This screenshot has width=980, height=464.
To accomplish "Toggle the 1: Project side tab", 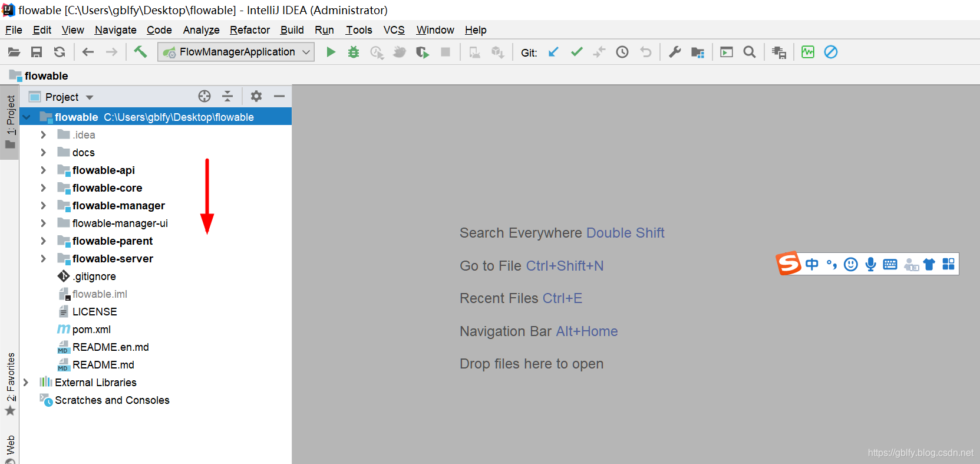I will 10,122.
